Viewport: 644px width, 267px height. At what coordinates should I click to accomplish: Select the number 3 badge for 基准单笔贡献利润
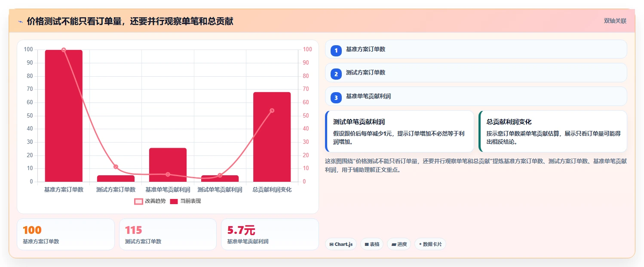tap(336, 97)
